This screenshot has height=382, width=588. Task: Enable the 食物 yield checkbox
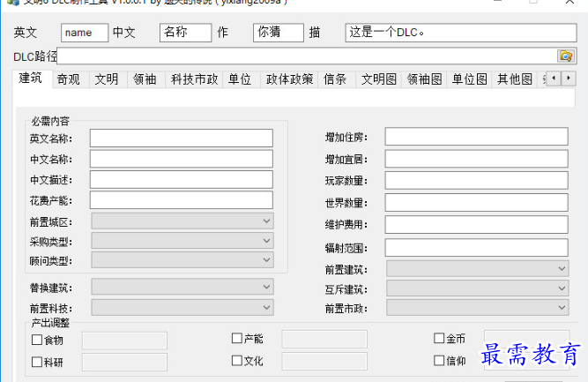37,340
